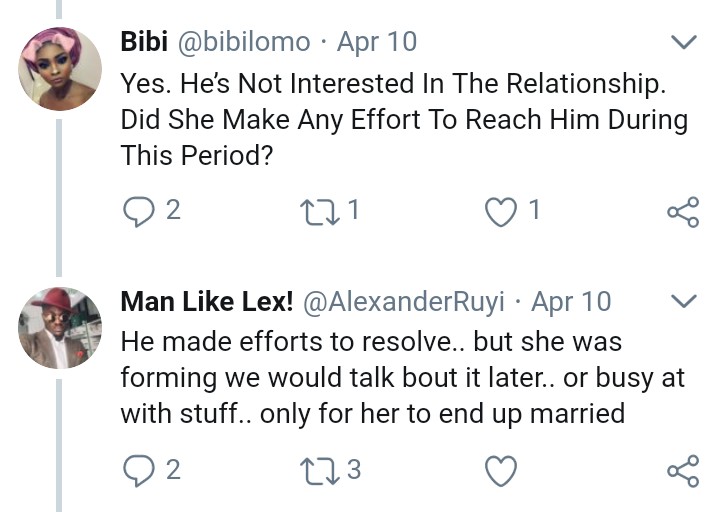View Man Like Lex's avatar
Image resolution: width=720 pixels, height=512 pixels.
(x=60, y=328)
